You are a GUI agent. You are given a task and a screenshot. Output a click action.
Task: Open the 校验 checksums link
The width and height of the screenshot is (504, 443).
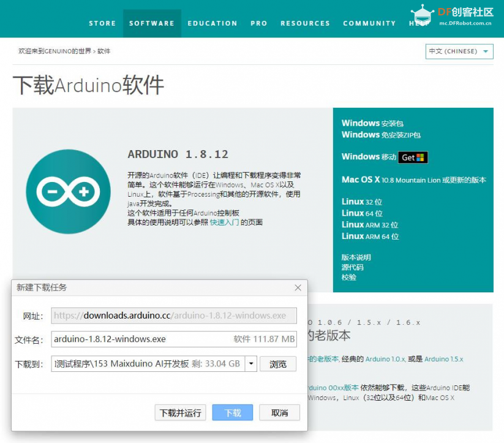click(x=348, y=278)
